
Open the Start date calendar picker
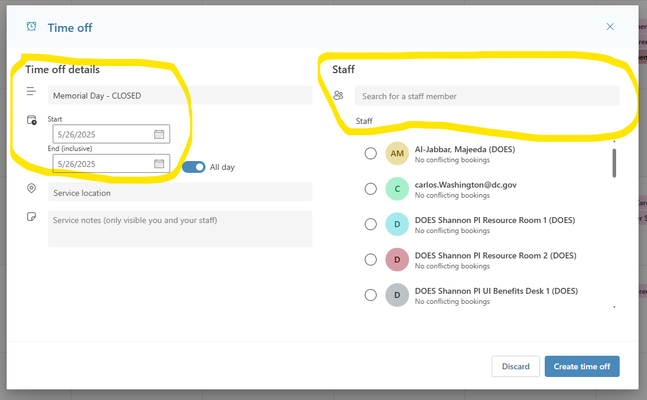[159, 134]
